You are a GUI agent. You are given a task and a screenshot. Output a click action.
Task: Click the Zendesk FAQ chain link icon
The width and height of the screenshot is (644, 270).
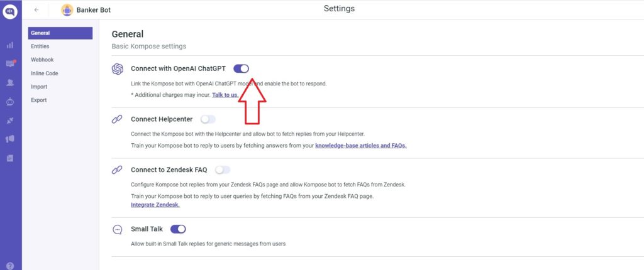click(x=117, y=170)
